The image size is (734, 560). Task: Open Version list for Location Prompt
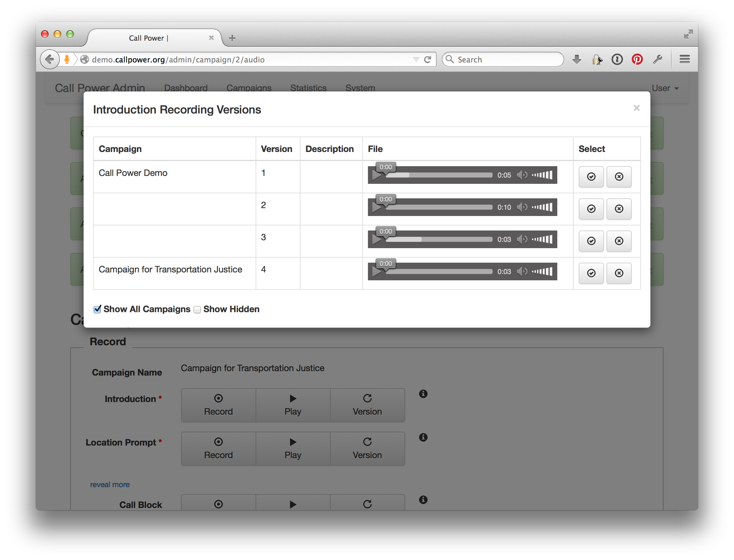(367, 449)
